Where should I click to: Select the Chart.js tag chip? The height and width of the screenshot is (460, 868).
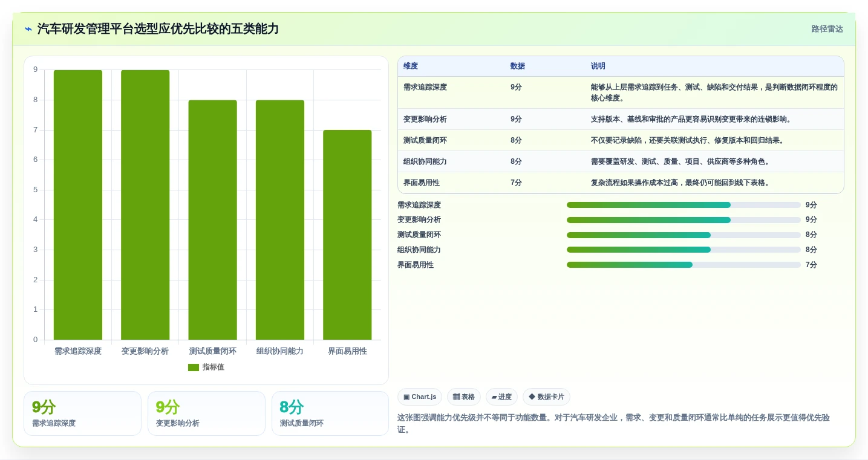tap(420, 397)
